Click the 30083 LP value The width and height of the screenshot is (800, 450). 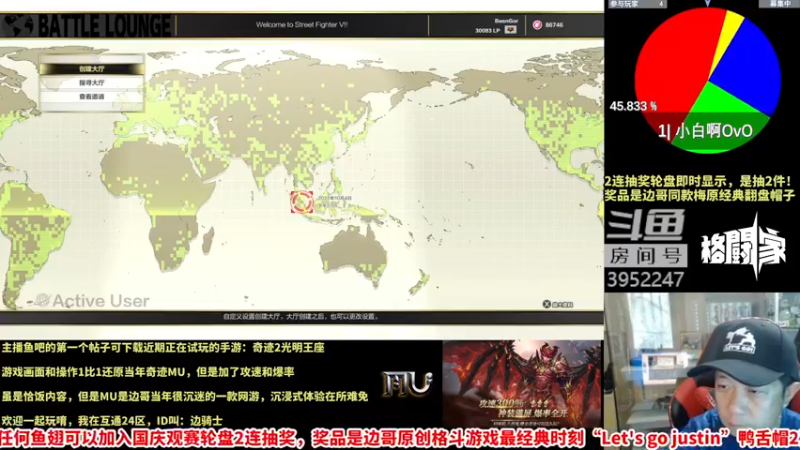[487, 31]
